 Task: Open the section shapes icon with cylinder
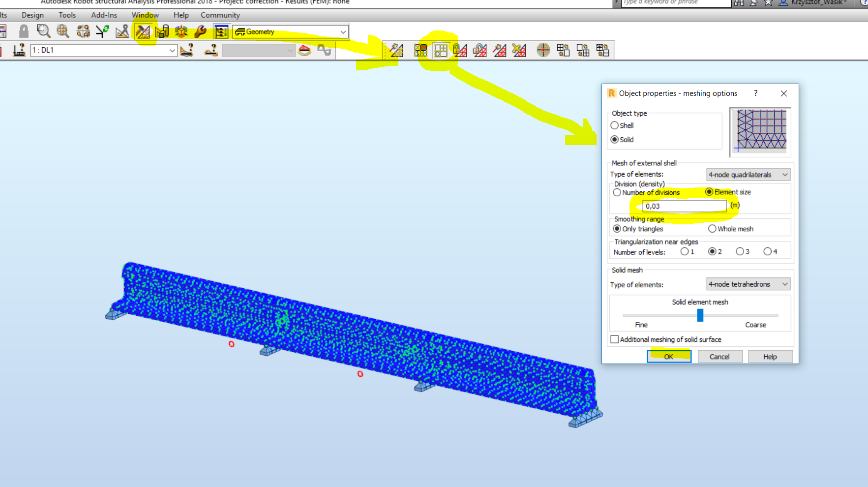[x=162, y=32]
